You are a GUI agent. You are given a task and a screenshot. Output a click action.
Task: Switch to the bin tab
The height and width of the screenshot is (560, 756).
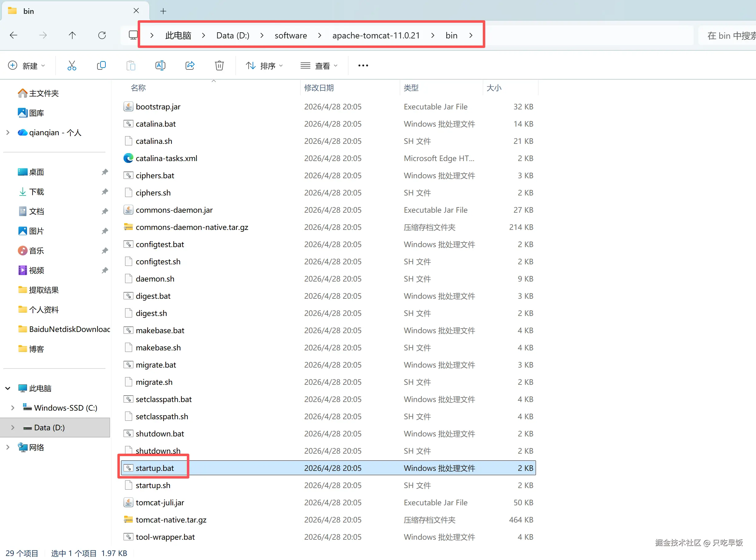[75, 11]
